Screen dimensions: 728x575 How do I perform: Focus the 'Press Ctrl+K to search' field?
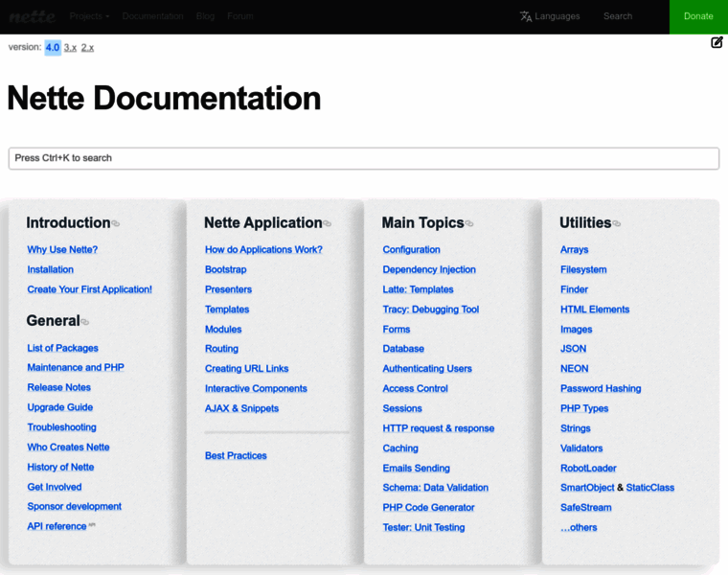pyautogui.click(x=364, y=158)
